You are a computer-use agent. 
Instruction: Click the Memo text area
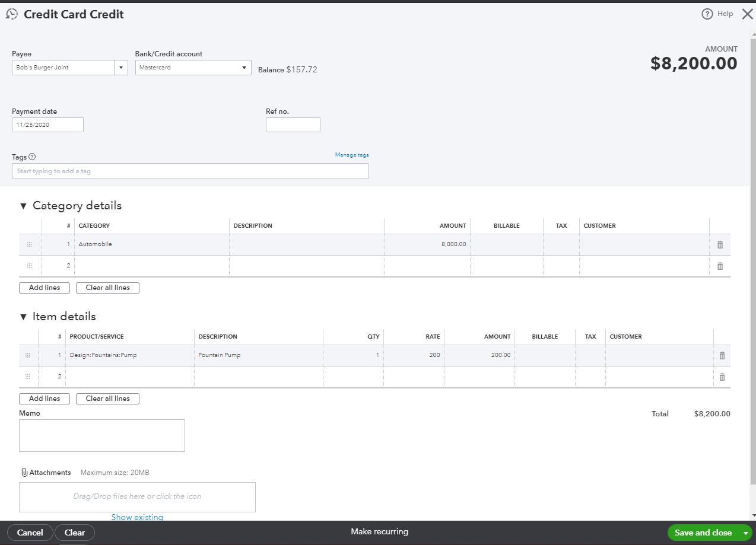pyautogui.click(x=102, y=436)
